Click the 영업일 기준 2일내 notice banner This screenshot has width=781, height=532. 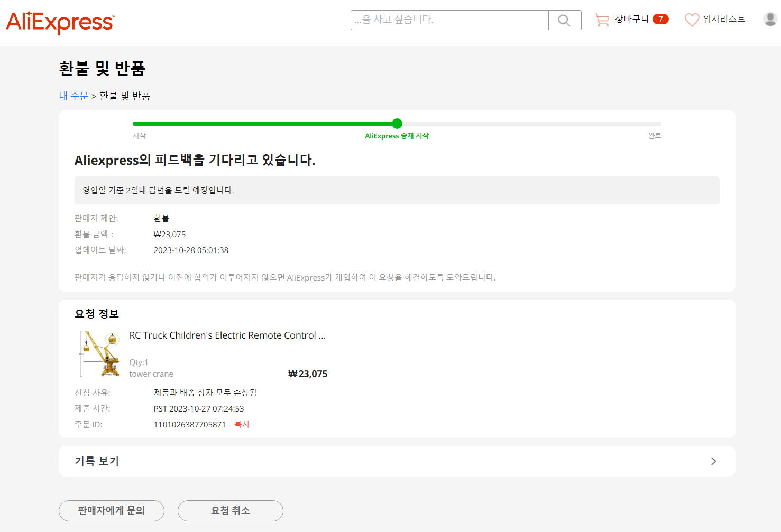[397, 190]
